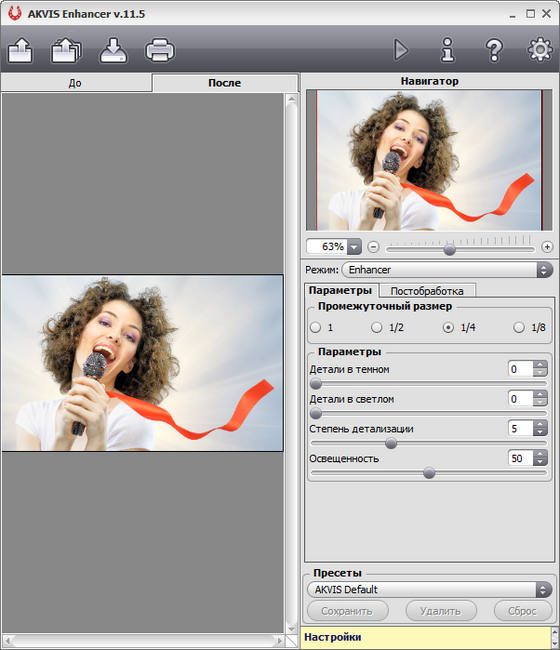This screenshot has height=650, width=560.
Task: Start processing with the play arrow
Action: pos(400,50)
